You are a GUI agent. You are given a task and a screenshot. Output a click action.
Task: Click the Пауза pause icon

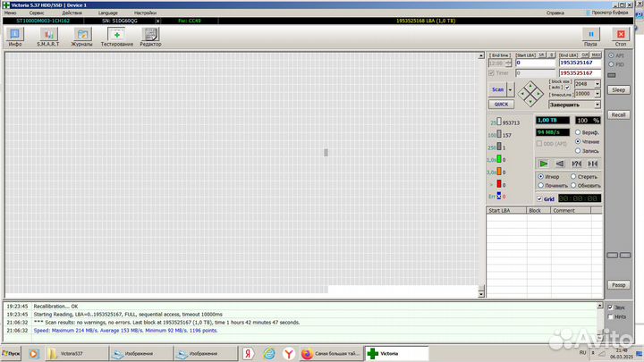click(590, 36)
